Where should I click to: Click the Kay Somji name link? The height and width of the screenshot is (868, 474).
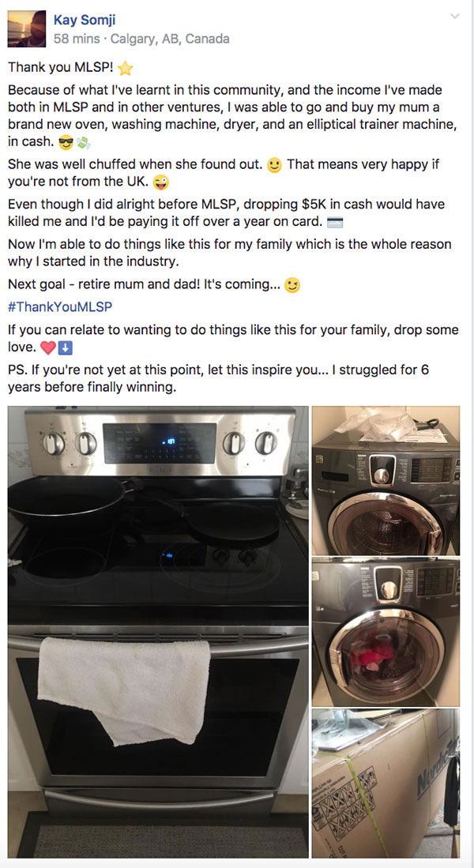[85, 21]
